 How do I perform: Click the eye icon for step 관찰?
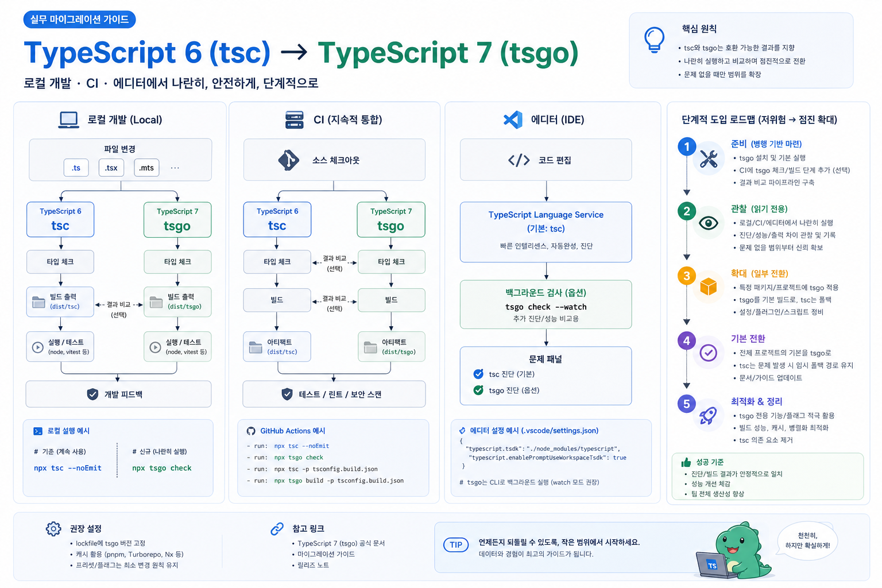coord(709,223)
